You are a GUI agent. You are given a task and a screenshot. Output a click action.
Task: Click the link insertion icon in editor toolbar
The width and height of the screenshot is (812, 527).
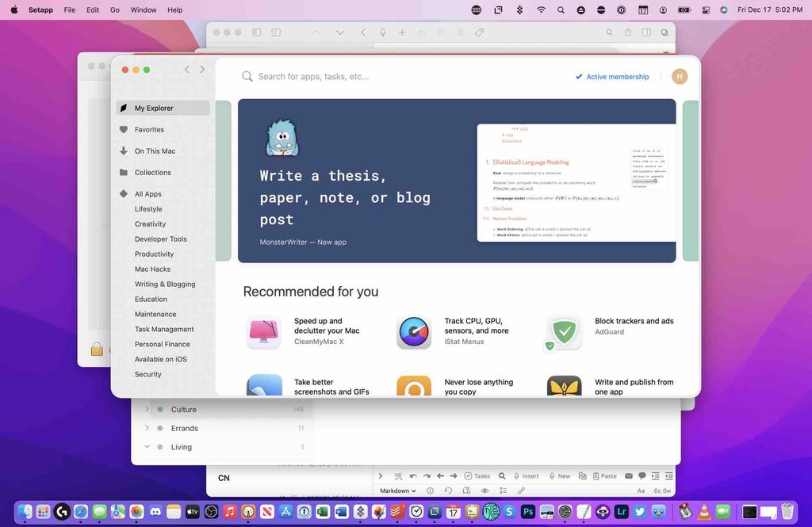(x=520, y=490)
